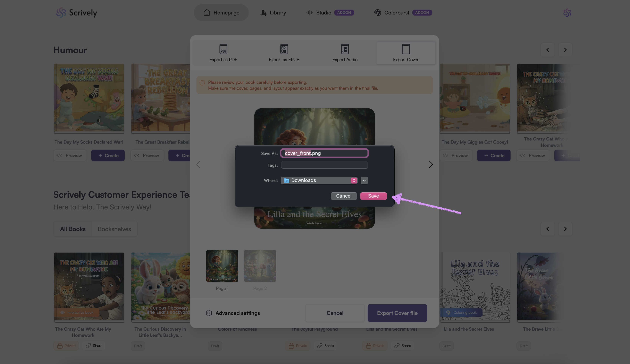Select the Export as EPUB icon

point(284,49)
